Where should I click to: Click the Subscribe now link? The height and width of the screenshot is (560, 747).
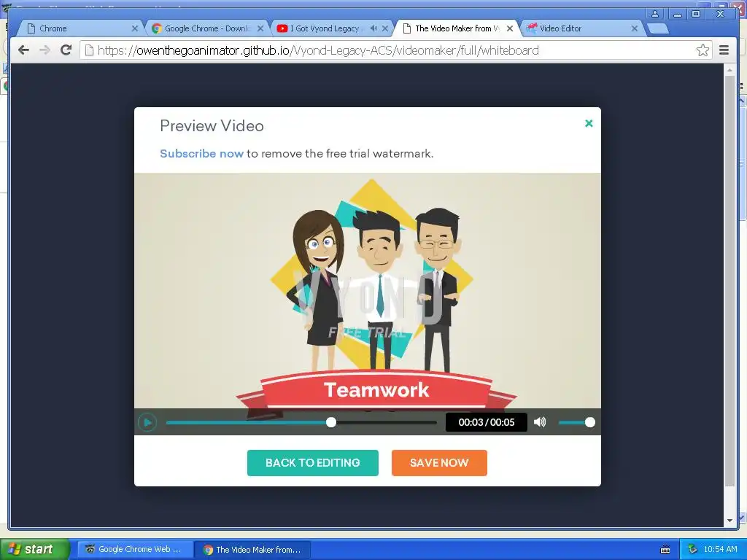[201, 154]
